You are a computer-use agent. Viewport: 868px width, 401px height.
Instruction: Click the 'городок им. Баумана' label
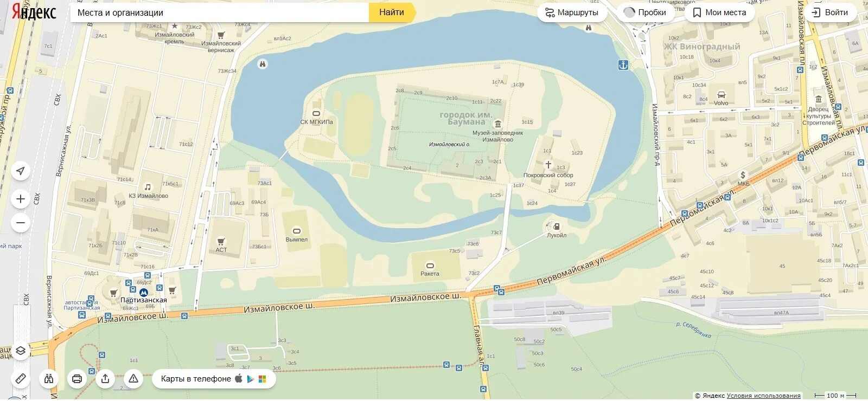pyautogui.click(x=466, y=118)
